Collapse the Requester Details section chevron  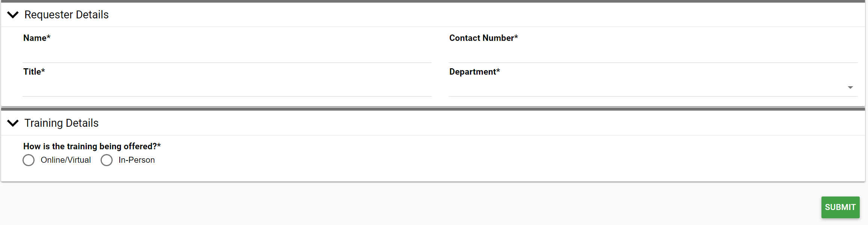(13, 15)
